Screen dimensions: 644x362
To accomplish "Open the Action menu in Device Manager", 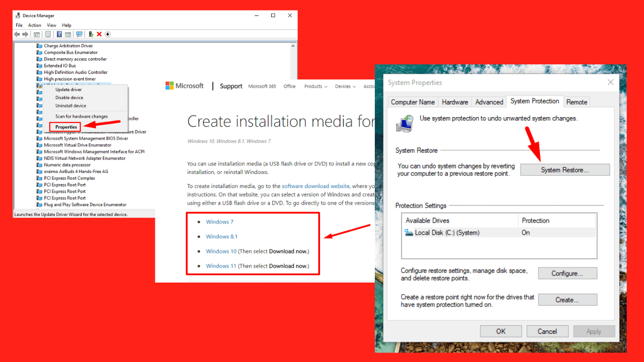I will point(35,25).
